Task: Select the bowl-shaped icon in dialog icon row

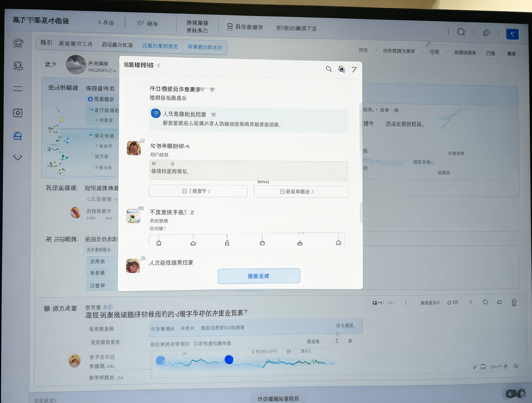Action: click(x=193, y=243)
